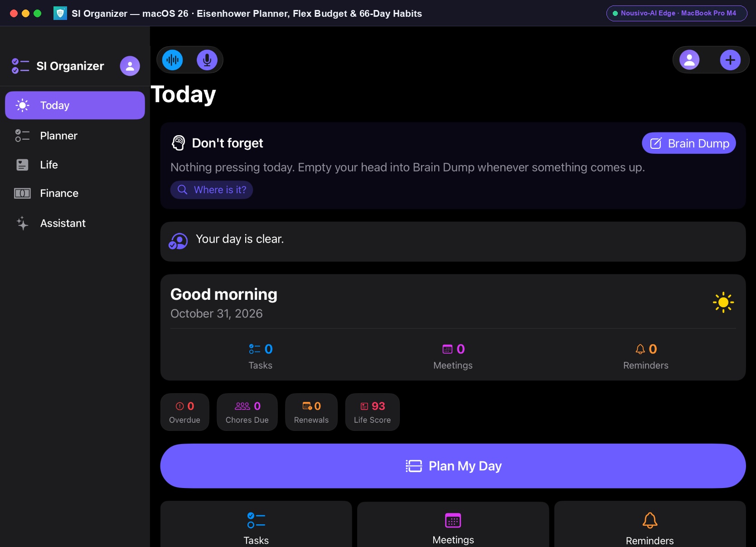Click the brain icon beside Don't forget

(x=179, y=143)
